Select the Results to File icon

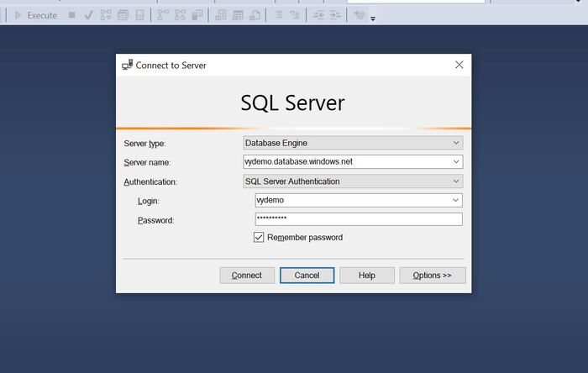(255, 15)
